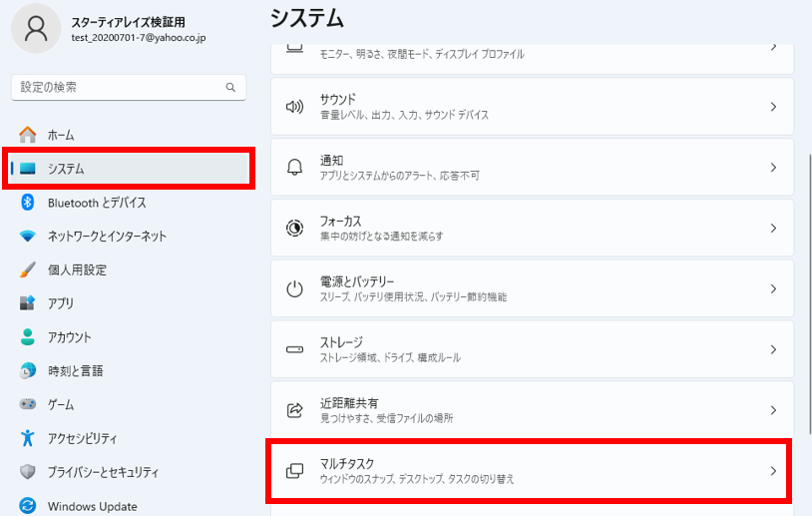Expand the display settings chevron at top

tap(773, 47)
